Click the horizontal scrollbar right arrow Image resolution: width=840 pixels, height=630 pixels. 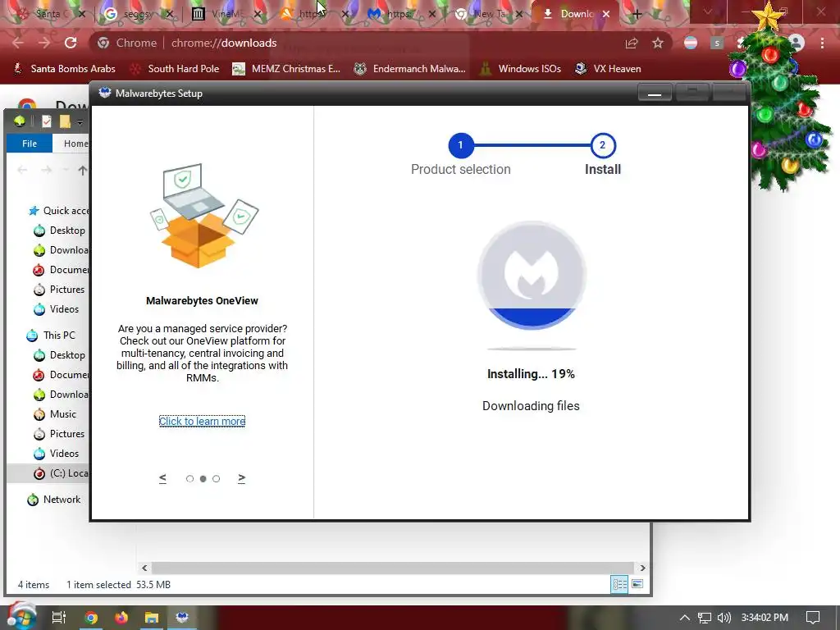click(642, 568)
